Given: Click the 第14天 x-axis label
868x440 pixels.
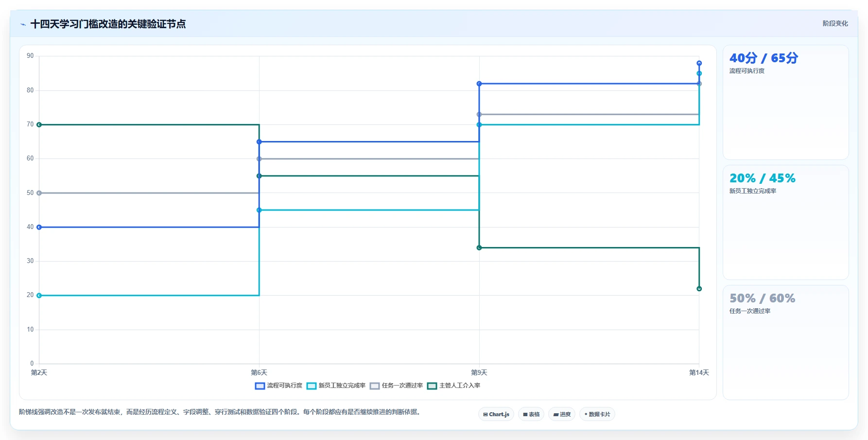Looking at the screenshot, I should click(699, 373).
